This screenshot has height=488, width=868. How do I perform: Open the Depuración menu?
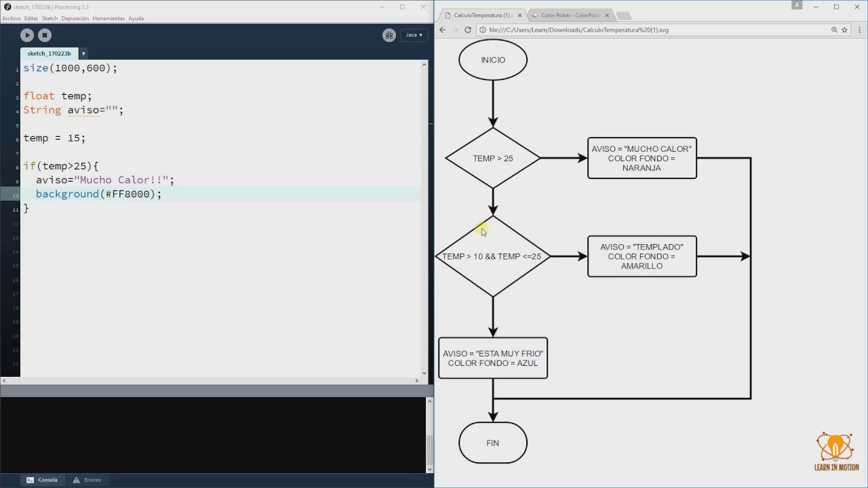[x=75, y=18]
